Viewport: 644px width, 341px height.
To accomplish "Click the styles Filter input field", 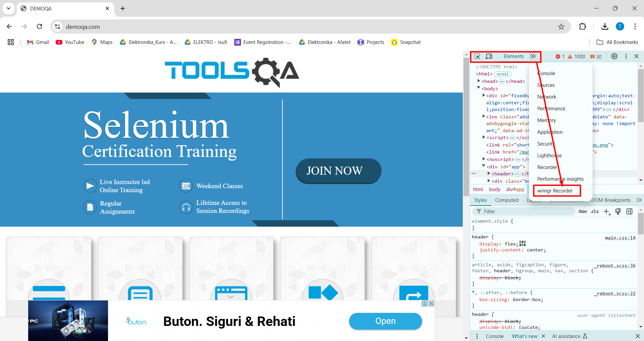I will pos(524,212).
